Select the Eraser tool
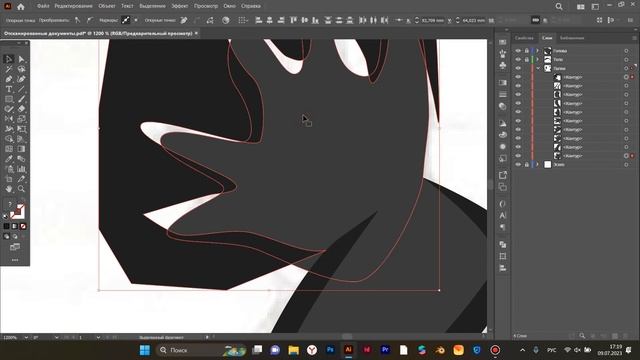 coord(21,109)
